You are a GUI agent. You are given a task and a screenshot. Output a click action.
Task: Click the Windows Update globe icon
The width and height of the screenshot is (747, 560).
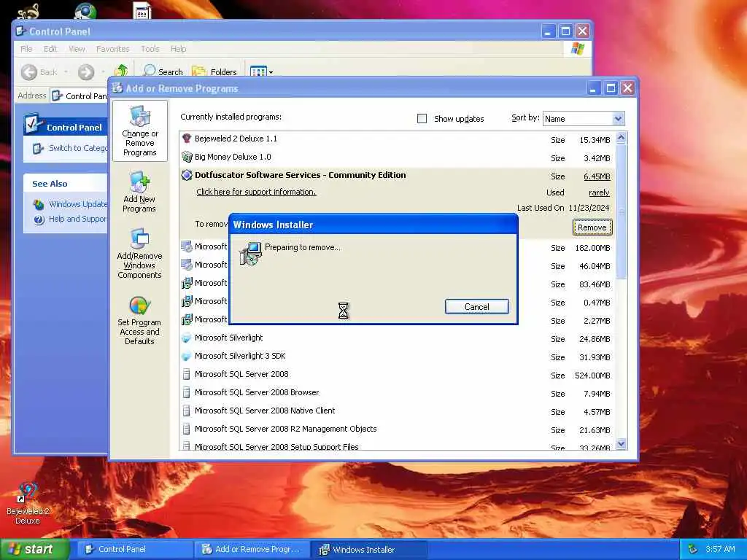(39, 204)
